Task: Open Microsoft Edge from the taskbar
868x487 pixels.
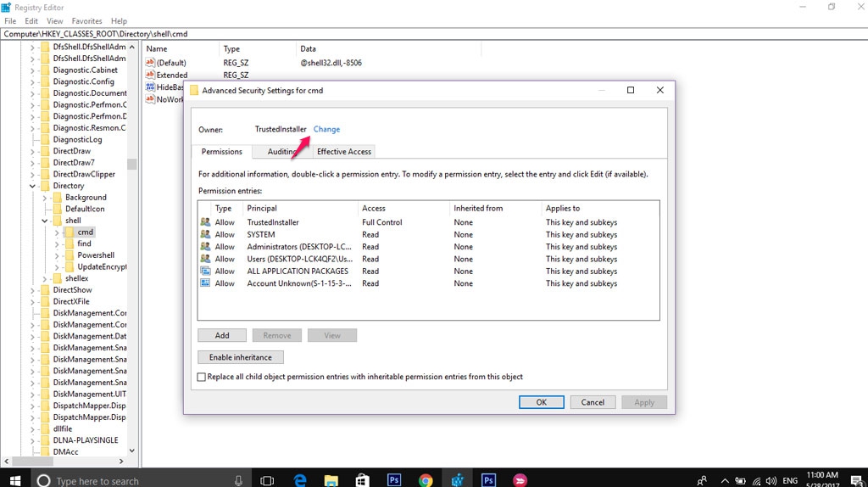Action: point(299,479)
